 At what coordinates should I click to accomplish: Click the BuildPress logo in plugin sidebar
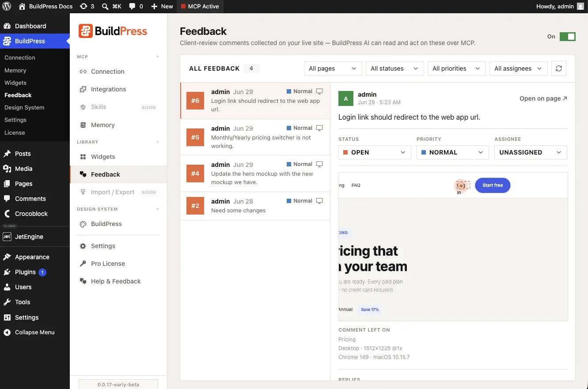pyautogui.click(x=113, y=31)
